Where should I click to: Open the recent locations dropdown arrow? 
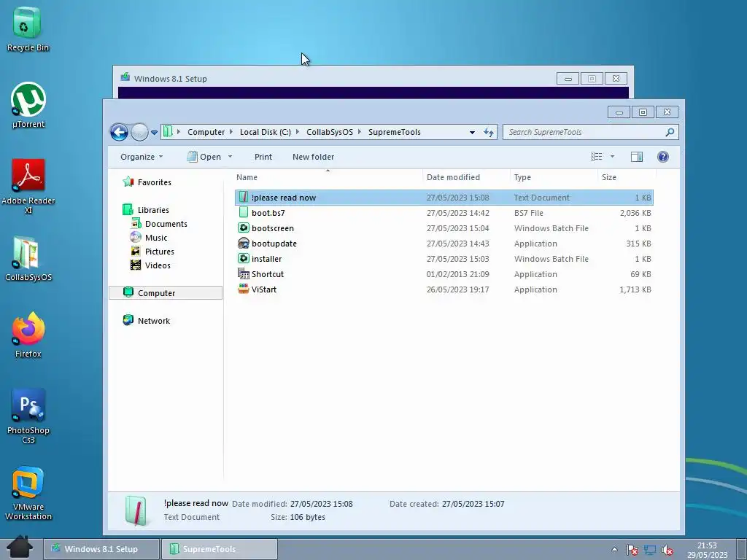(x=155, y=133)
